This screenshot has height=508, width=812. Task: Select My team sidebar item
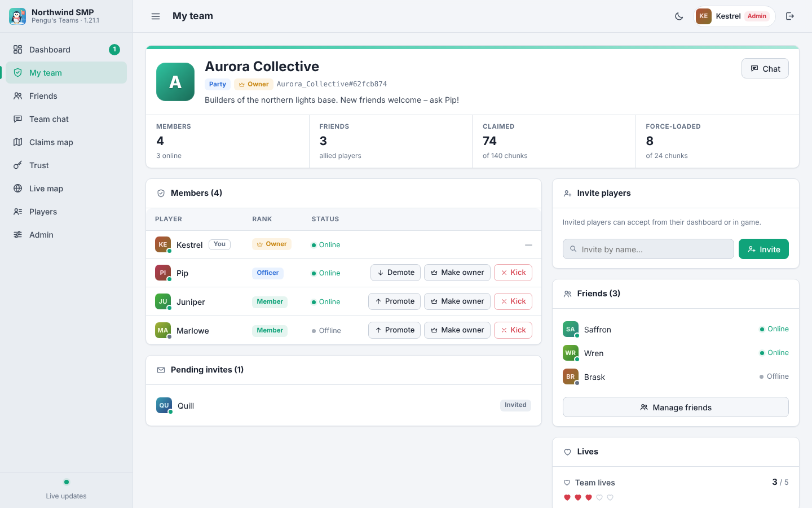point(66,73)
